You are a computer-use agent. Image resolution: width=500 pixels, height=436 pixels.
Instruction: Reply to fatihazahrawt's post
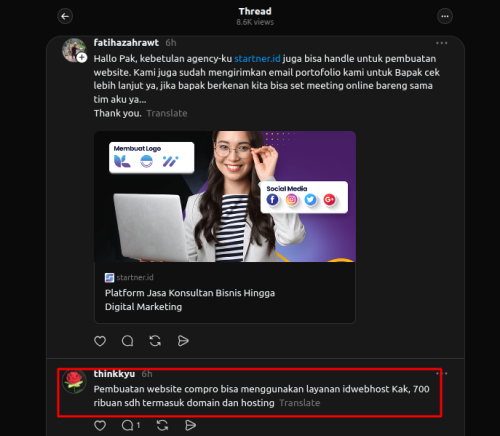(x=127, y=341)
